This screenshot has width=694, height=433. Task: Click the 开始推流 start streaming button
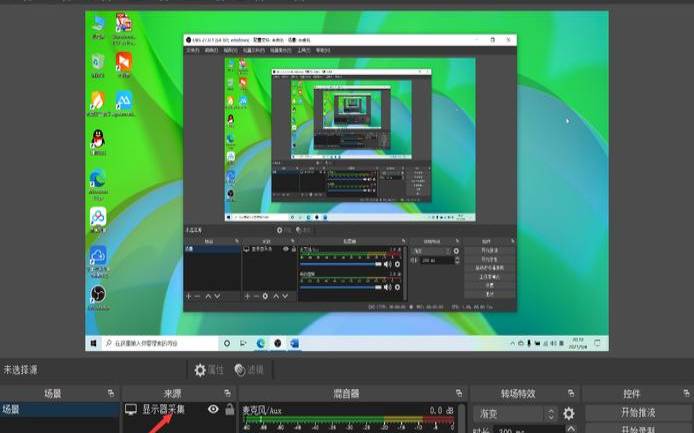click(638, 413)
